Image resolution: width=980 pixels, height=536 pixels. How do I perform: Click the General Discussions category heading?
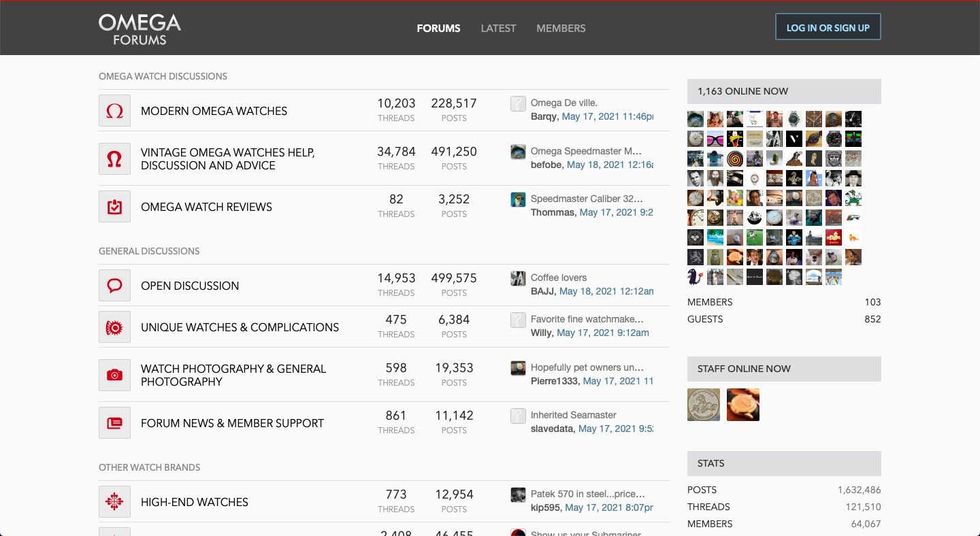(149, 251)
